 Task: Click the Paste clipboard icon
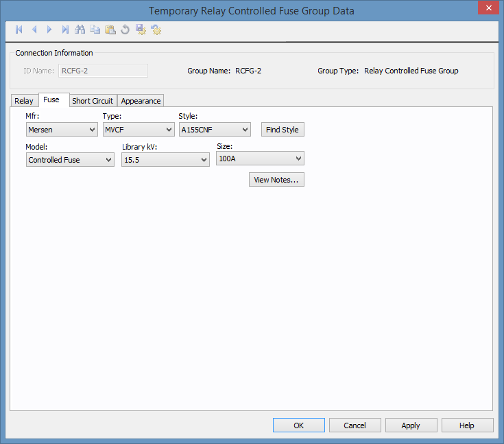(110, 30)
